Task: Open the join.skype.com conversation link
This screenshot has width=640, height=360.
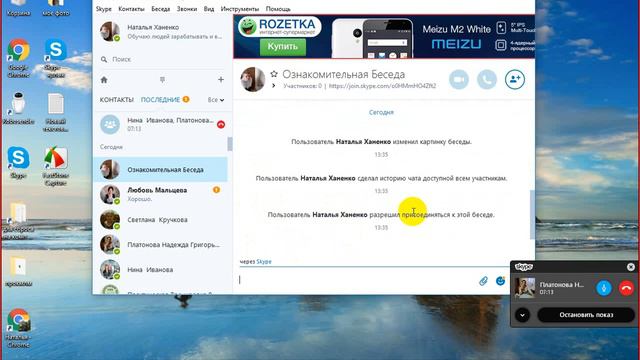Action: [382, 86]
